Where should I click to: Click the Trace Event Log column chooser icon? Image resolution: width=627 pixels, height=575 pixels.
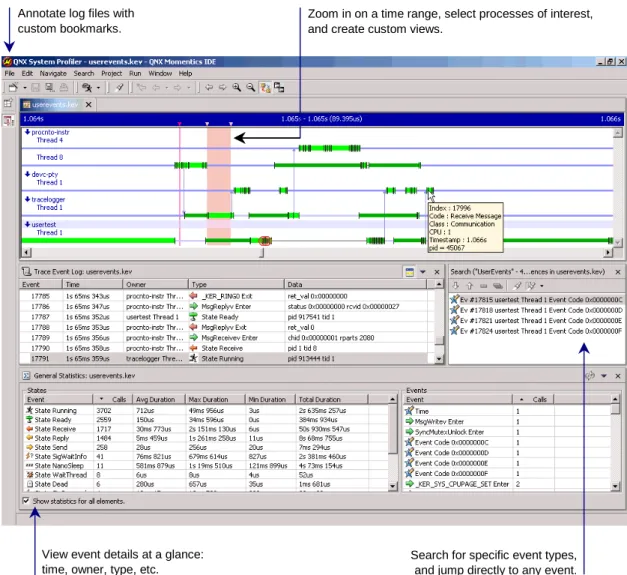pos(409,272)
